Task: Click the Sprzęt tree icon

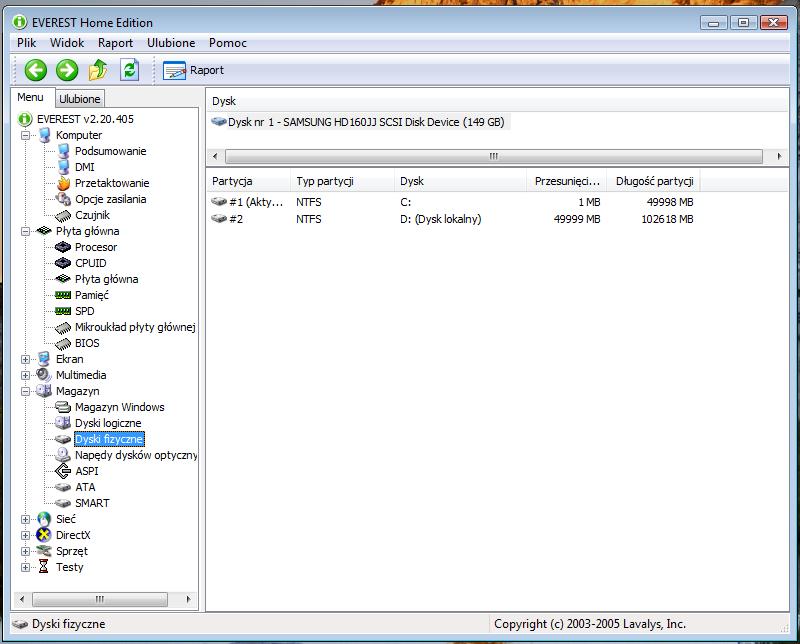Action: 44,551
